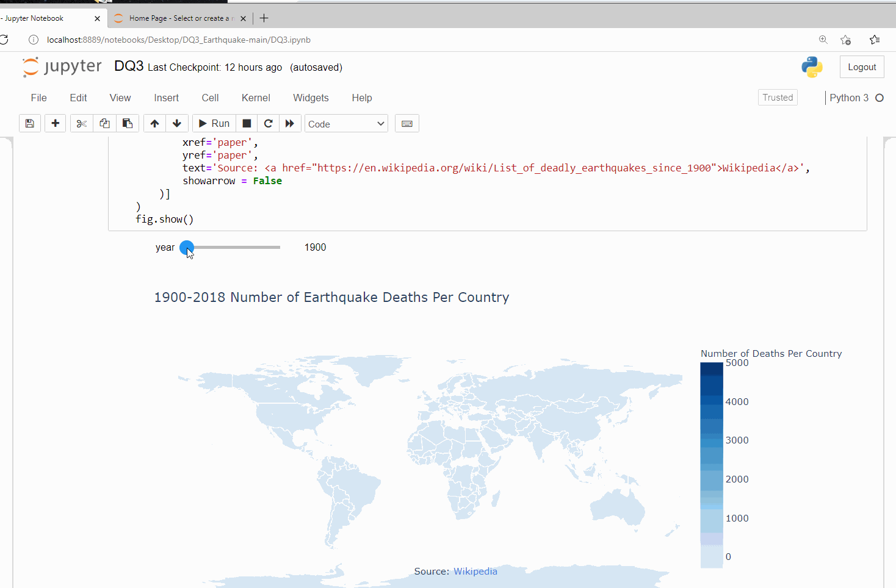This screenshot has width=896, height=588.
Task: Click the 1900 year value readout
Action: [315, 247]
